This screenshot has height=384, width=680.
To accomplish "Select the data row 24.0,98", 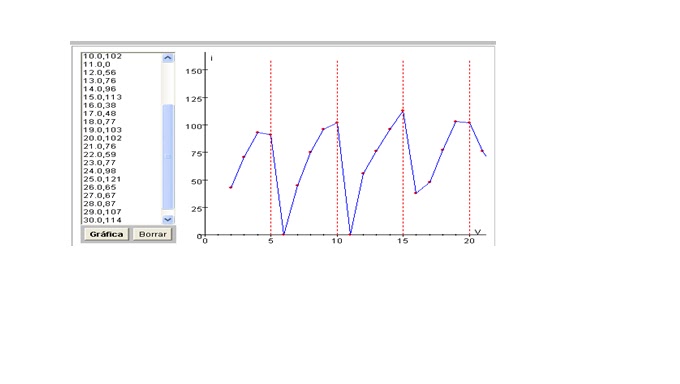I will [99, 171].
